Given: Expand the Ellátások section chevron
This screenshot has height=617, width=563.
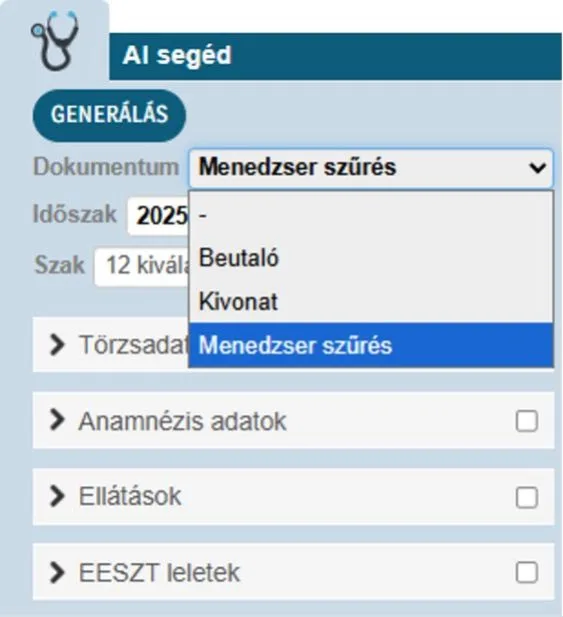Looking at the screenshot, I should [57, 496].
